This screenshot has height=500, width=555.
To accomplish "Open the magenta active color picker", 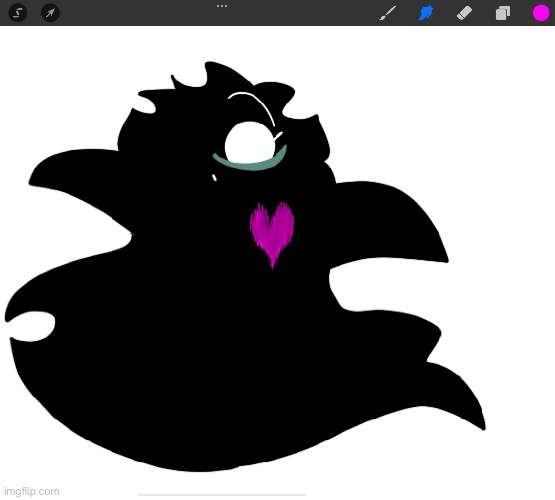I will [x=541, y=13].
